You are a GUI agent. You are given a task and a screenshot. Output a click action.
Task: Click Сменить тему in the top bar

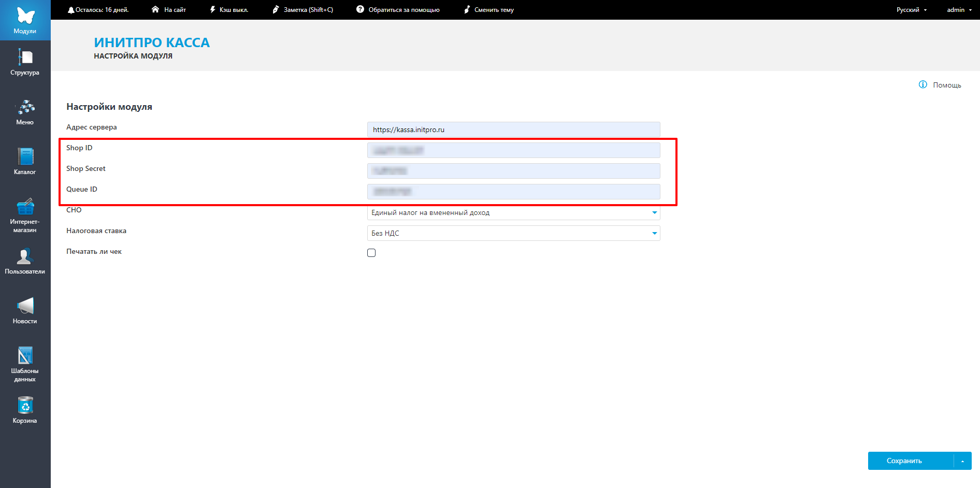pyautogui.click(x=494, y=10)
